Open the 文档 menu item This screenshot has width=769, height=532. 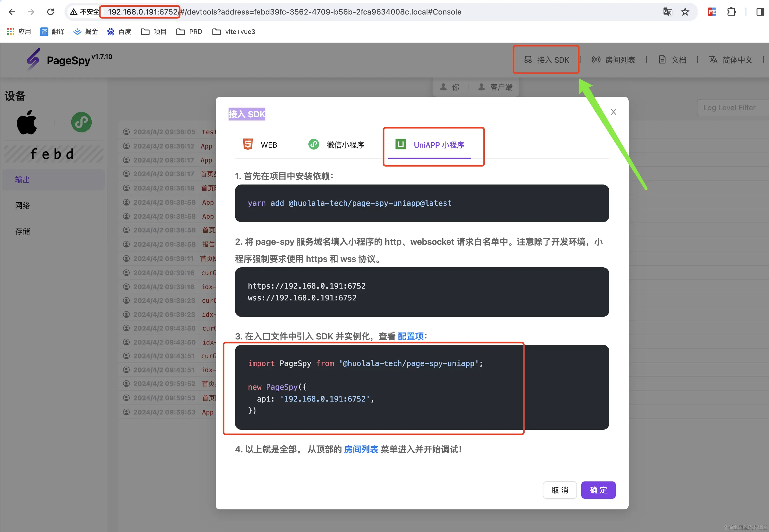pyautogui.click(x=673, y=60)
